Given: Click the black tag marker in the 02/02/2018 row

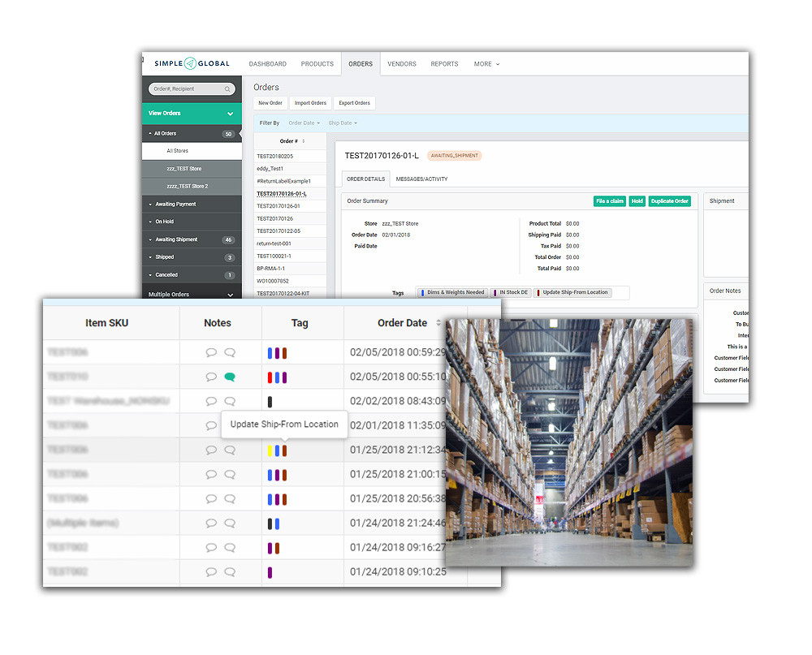Looking at the screenshot, I should (x=270, y=401).
